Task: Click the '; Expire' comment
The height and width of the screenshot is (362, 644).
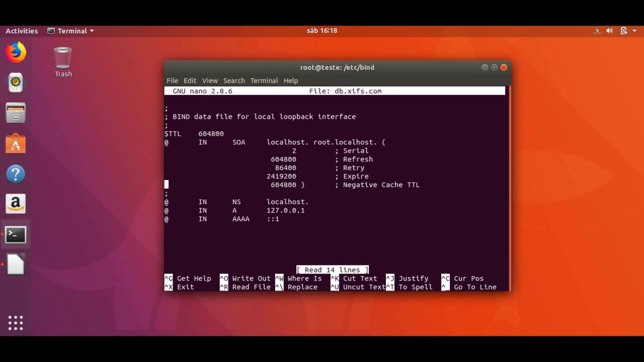Action: coord(352,176)
